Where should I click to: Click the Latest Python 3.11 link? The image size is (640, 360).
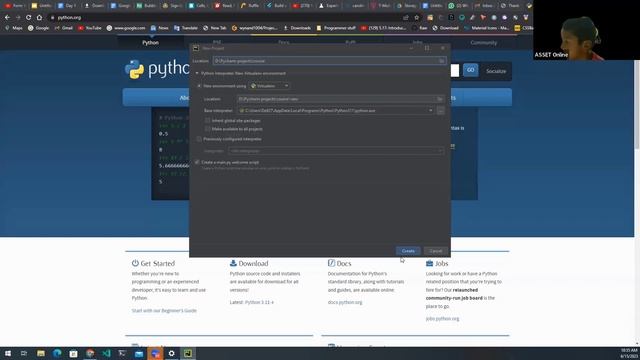pos(259,302)
